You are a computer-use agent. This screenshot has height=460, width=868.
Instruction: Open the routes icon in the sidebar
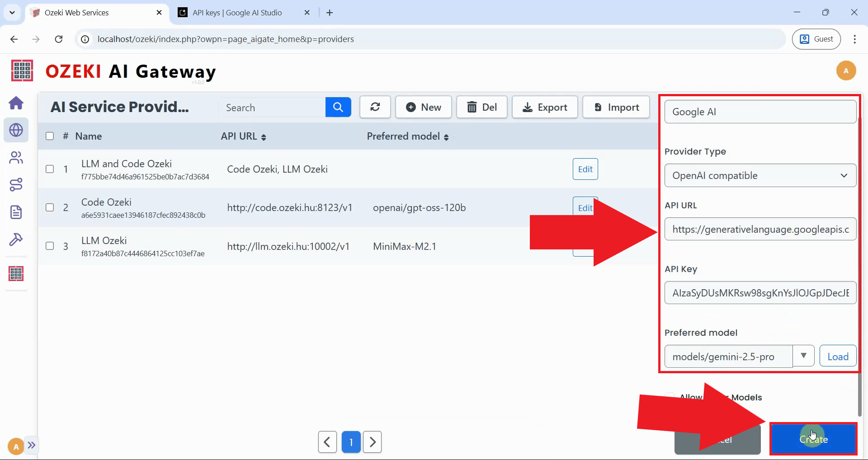[16, 184]
